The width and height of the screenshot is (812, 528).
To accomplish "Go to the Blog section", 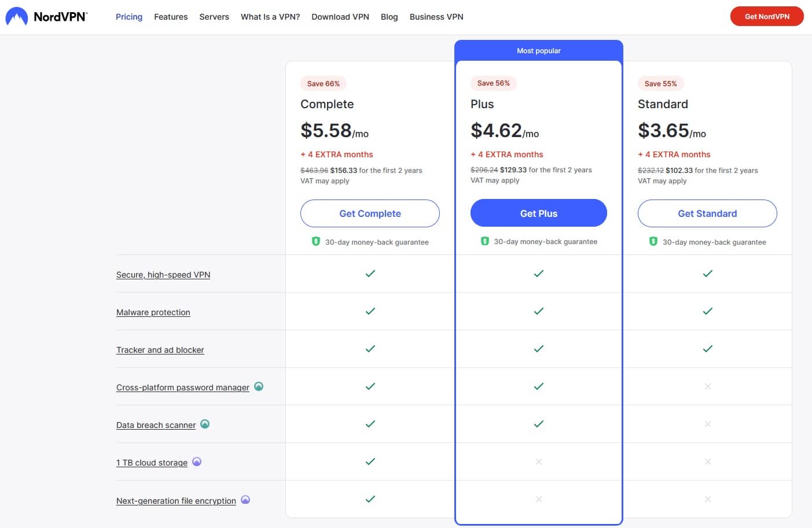I will [389, 17].
